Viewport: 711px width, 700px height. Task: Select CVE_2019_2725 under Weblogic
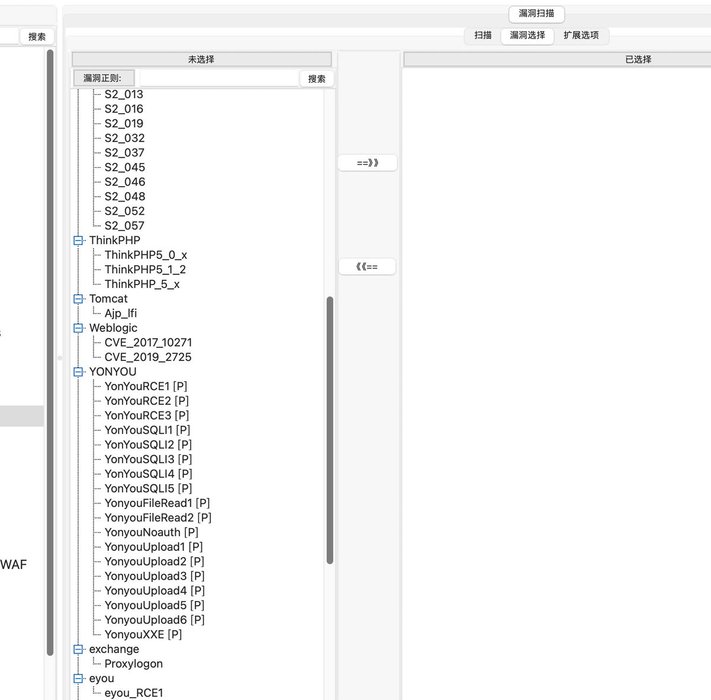147,357
